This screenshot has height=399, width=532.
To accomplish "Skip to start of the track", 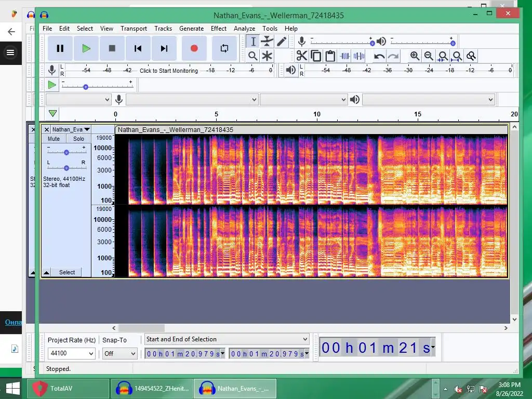I will pos(138,48).
